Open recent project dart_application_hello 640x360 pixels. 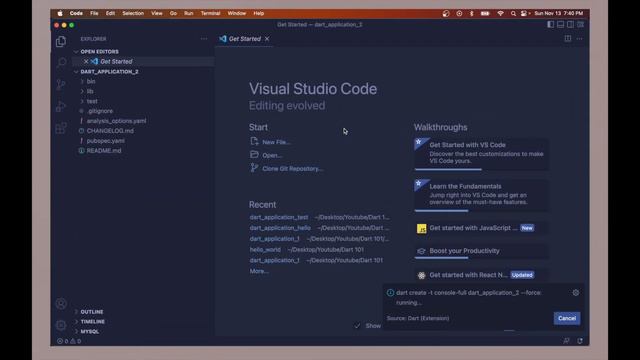(x=280, y=228)
